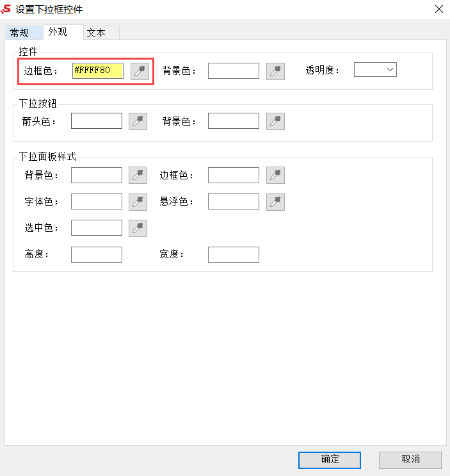This screenshot has height=476, width=450.
Task: Click the 选中色 color field
Action: (x=97, y=227)
